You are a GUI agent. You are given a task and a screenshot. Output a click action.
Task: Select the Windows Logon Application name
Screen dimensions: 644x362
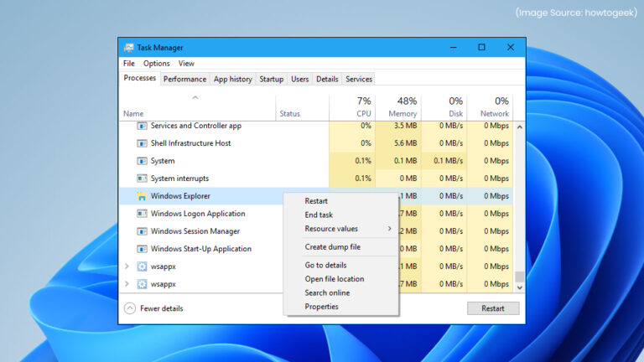[198, 214]
